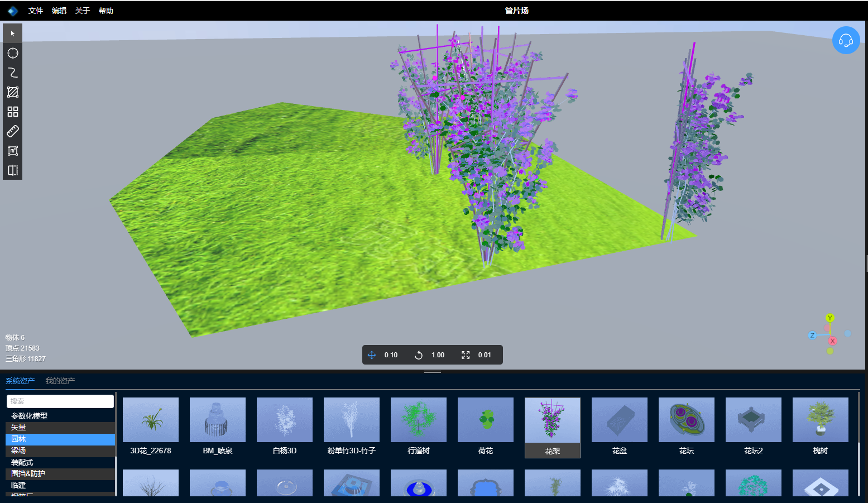The width and height of the screenshot is (868, 503).
Task: Click the 三角形 11827 triangle count
Action: [26, 359]
